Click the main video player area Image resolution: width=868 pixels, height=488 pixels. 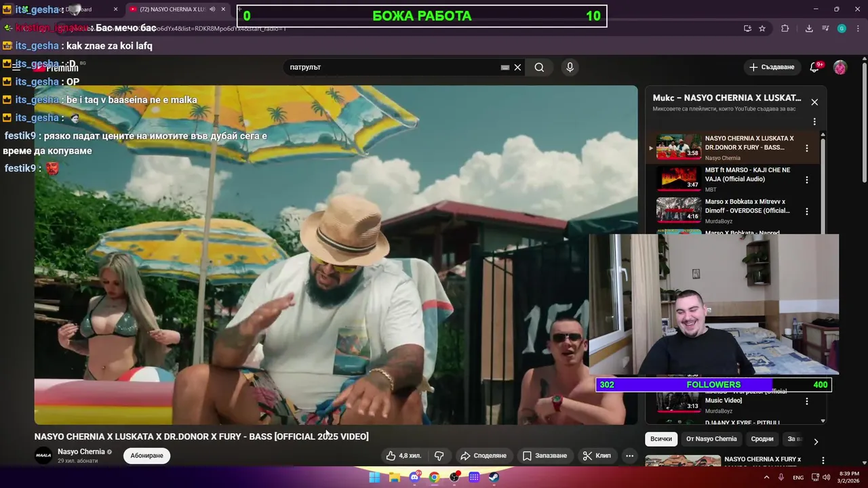[x=336, y=255]
